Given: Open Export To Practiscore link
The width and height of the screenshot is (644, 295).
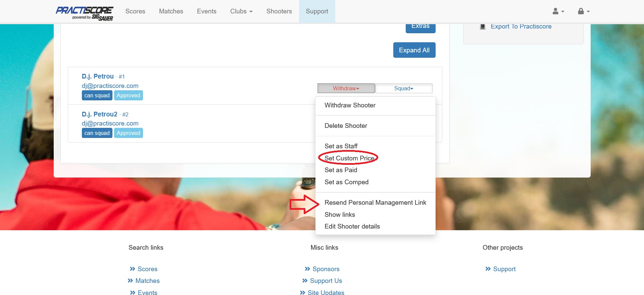Looking at the screenshot, I should (521, 27).
